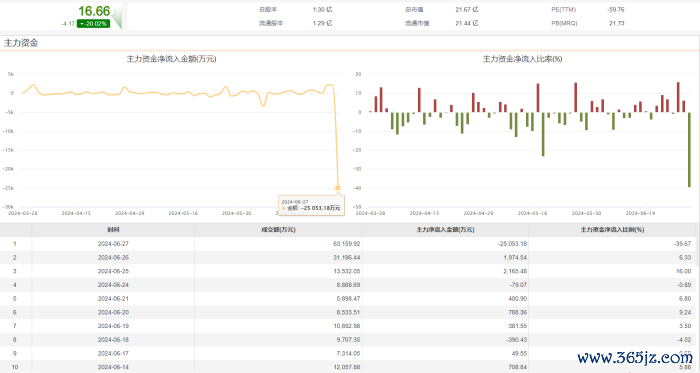Click the -25 053.18万元 chart tooltip

click(311, 205)
